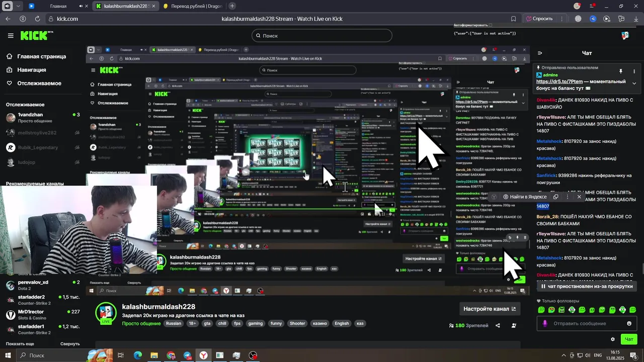Expand 'Показать еще' recommended channels
Viewport: 644px width, 362px height.
click(20, 344)
